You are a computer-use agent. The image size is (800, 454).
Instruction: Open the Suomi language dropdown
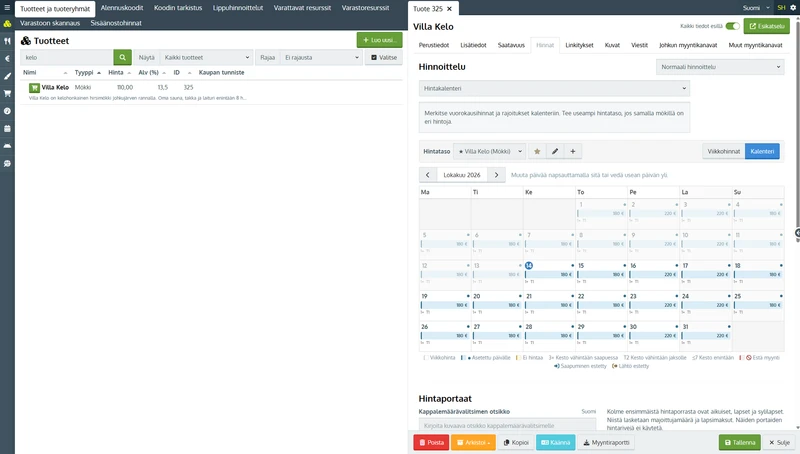click(756, 8)
